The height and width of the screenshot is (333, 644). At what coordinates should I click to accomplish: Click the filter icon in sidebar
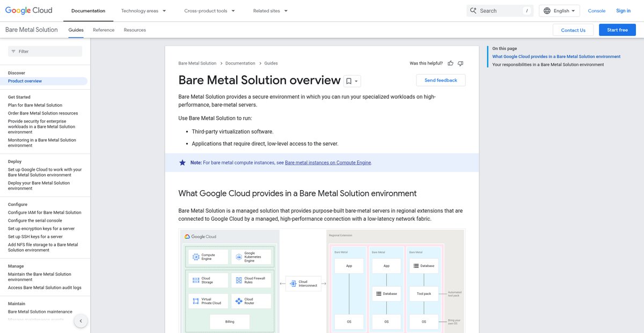tap(13, 52)
